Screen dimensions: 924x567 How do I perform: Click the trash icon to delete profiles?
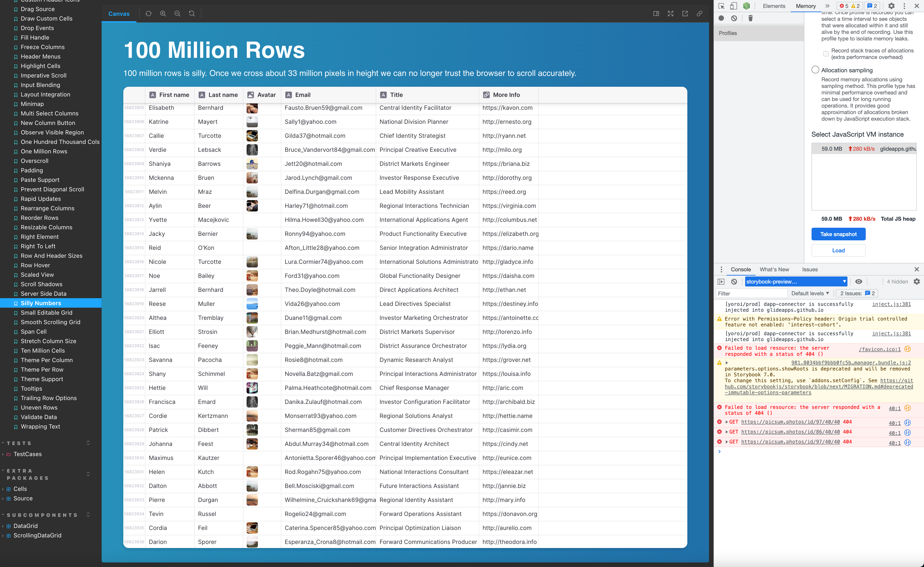[x=750, y=18]
